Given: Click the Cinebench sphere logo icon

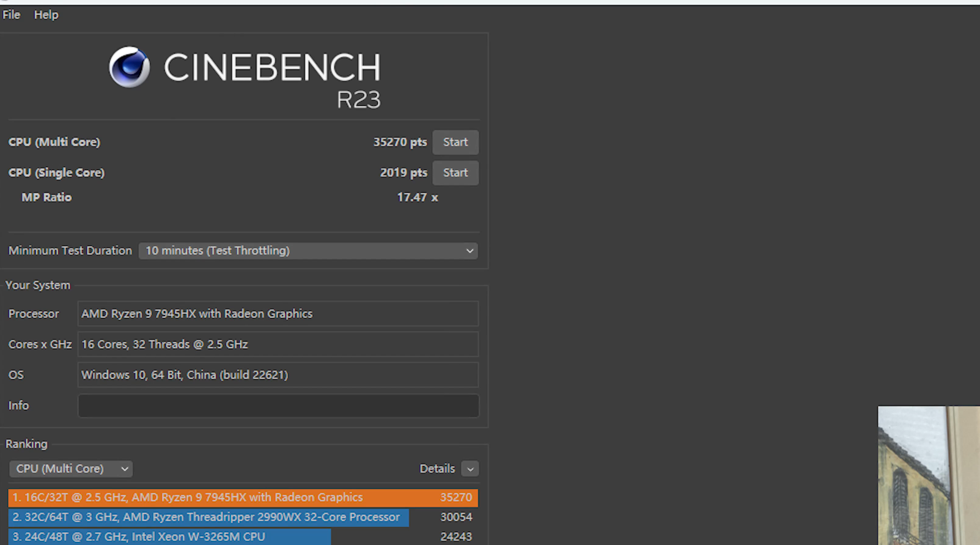Looking at the screenshot, I should click(129, 67).
